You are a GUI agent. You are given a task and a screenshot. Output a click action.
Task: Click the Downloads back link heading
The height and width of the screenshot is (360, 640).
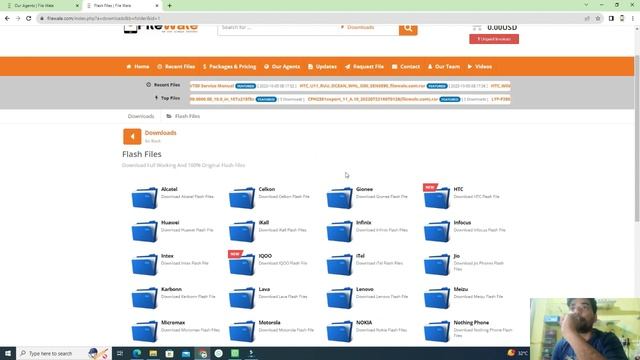(160, 133)
